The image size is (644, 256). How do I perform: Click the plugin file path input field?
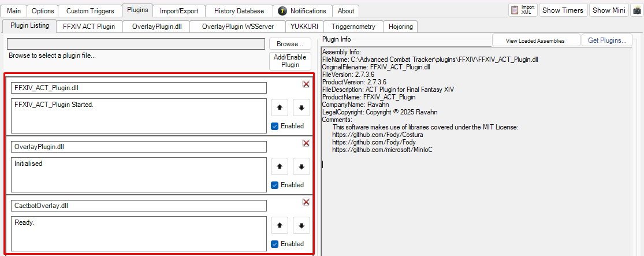pyautogui.click(x=136, y=44)
